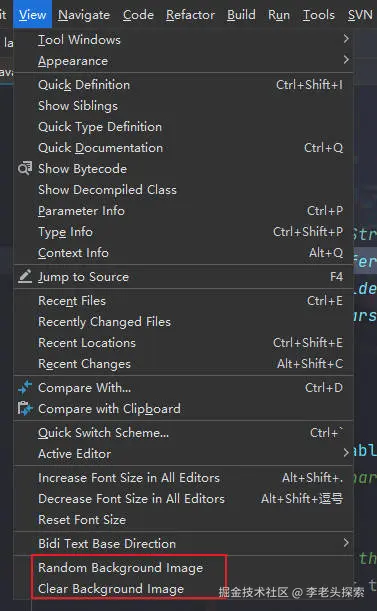Click the Compare With arrows icon
Image resolution: width=377 pixels, height=611 pixels.
pos(25,387)
